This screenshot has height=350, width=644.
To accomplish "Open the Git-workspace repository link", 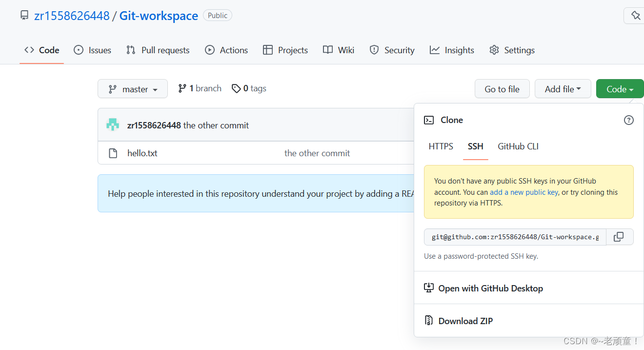I will click(x=159, y=16).
